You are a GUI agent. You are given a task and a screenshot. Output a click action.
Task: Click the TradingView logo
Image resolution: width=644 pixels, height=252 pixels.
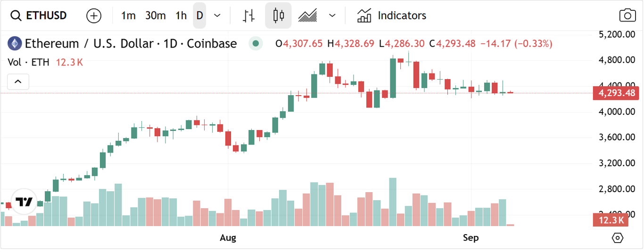24,202
